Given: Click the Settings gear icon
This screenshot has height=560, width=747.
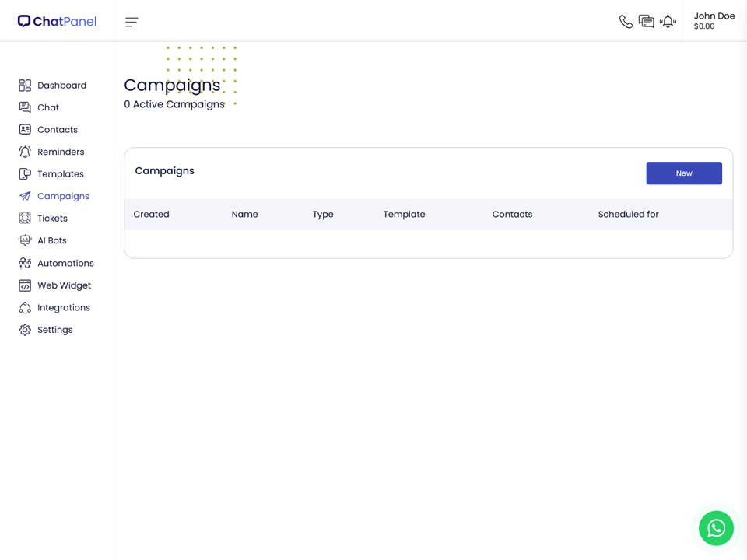Looking at the screenshot, I should [25, 330].
